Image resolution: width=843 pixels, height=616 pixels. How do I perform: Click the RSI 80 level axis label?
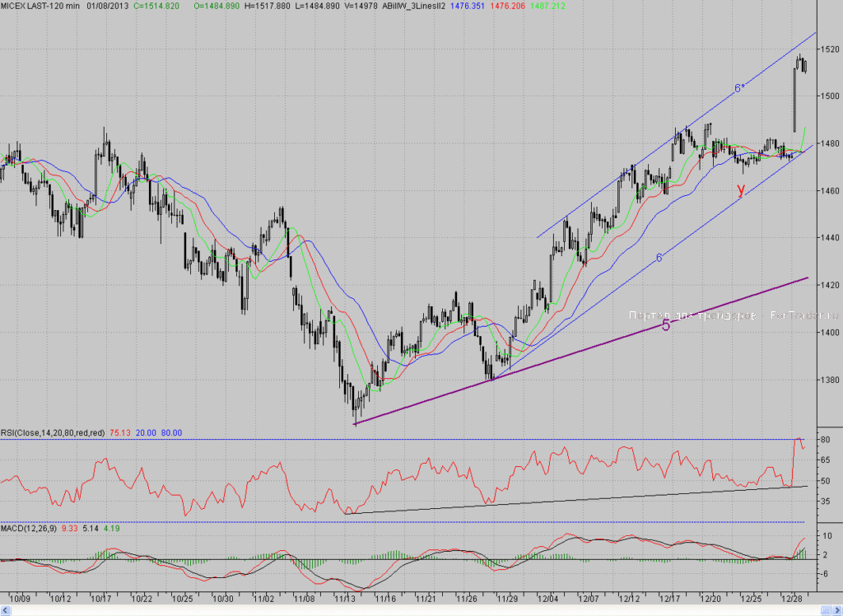(x=825, y=440)
